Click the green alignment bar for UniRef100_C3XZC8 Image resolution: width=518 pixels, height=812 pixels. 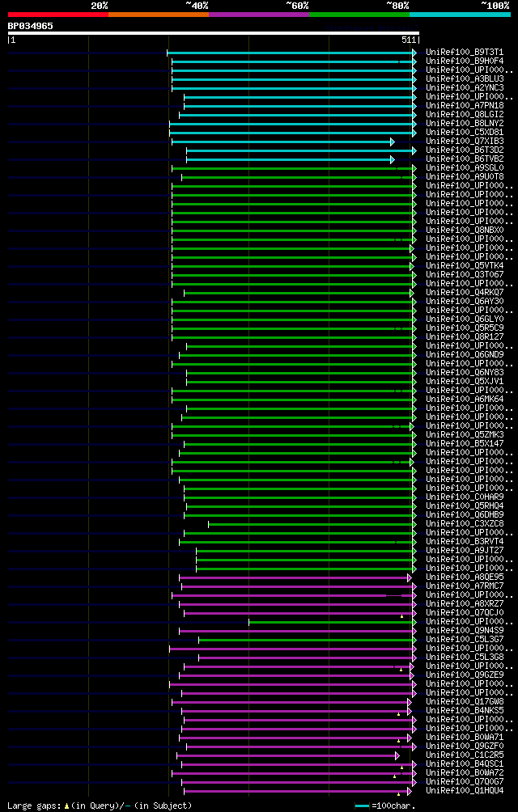click(312, 524)
